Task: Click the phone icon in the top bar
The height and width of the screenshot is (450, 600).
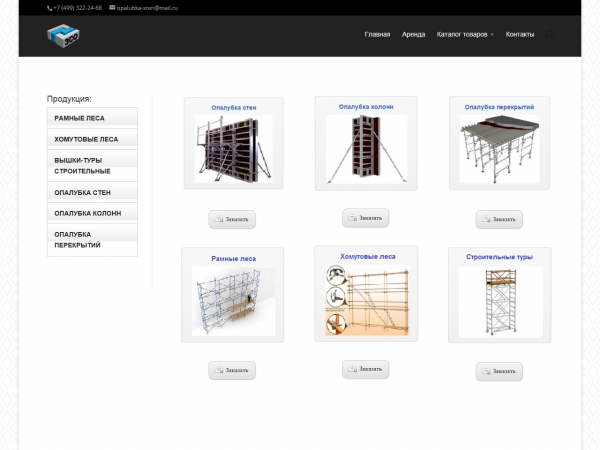Action: [x=49, y=7]
